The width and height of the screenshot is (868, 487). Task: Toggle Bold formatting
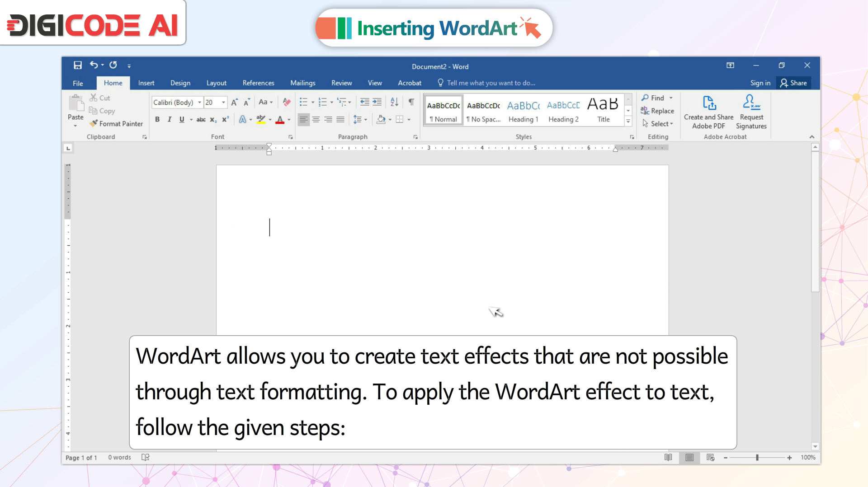pyautogui.click(x=157, y=120)
